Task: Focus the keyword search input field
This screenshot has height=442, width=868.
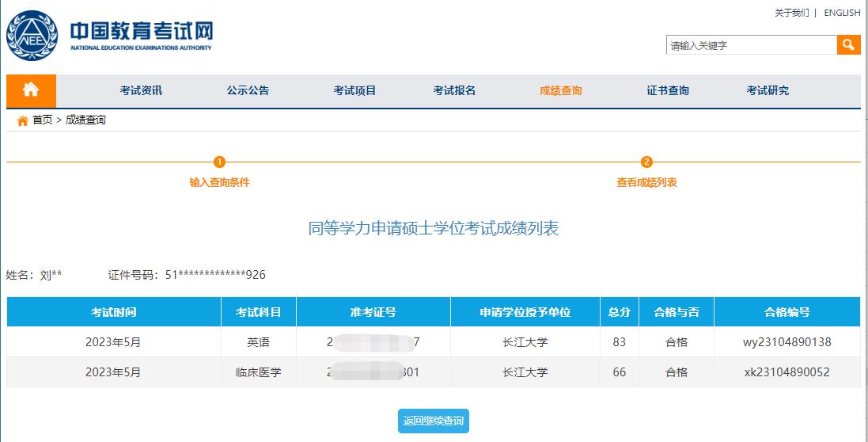Action: [751, 45]
